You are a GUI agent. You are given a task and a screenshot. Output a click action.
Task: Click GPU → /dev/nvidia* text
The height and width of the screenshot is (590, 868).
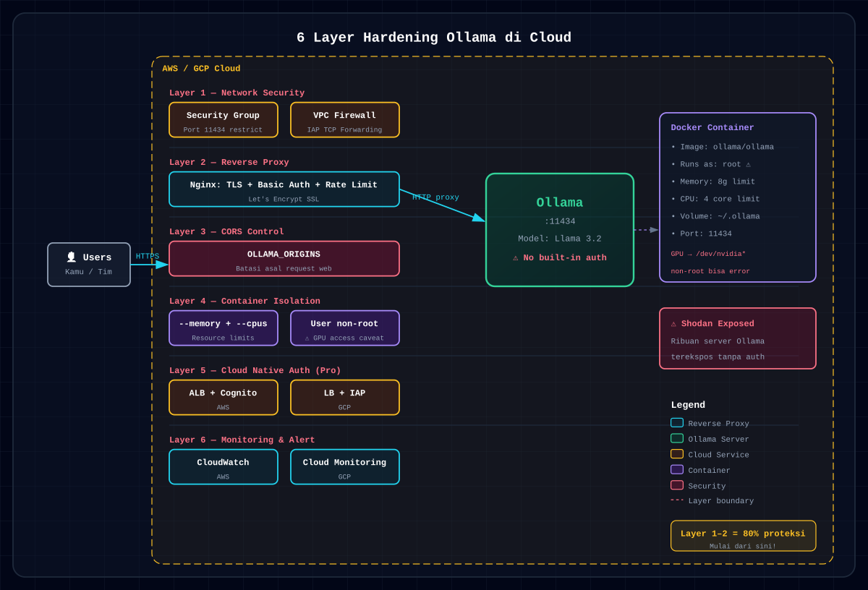tap(708, 254)
